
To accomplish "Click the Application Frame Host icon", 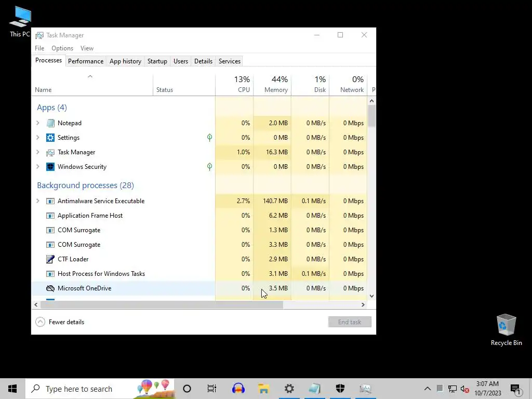I will [50, 216].
